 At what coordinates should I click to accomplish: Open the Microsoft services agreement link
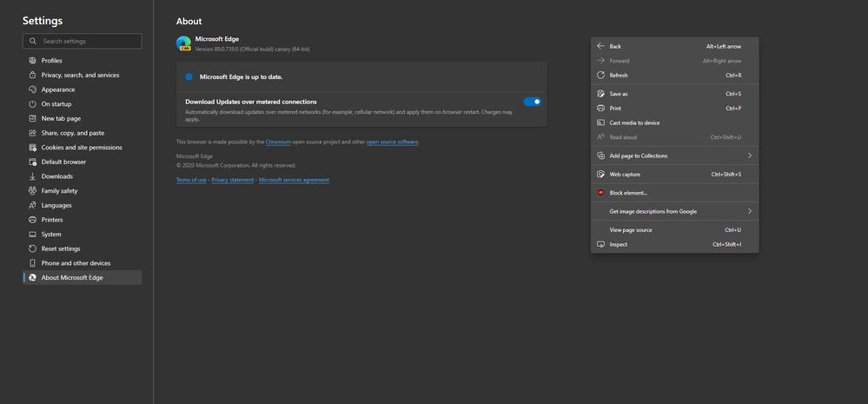[294, 180]
